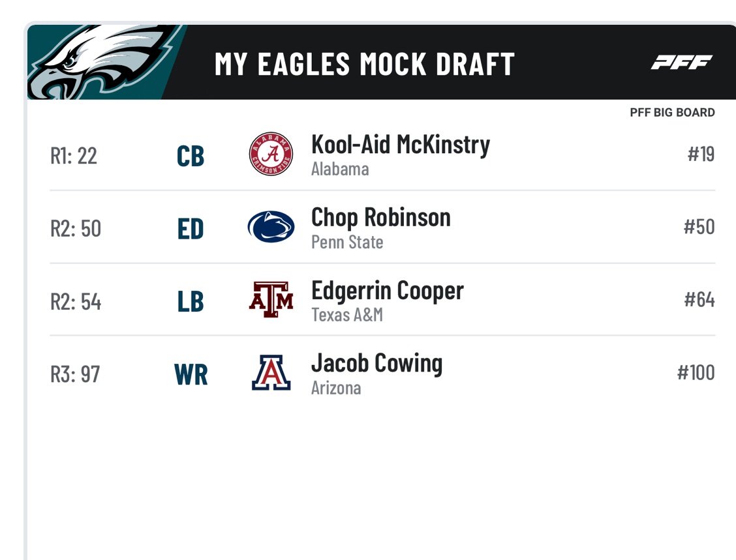Viewport: 736px width, 560px height.
Task: Click the Arizona Wildcats logo
Action: pos(271,373)
